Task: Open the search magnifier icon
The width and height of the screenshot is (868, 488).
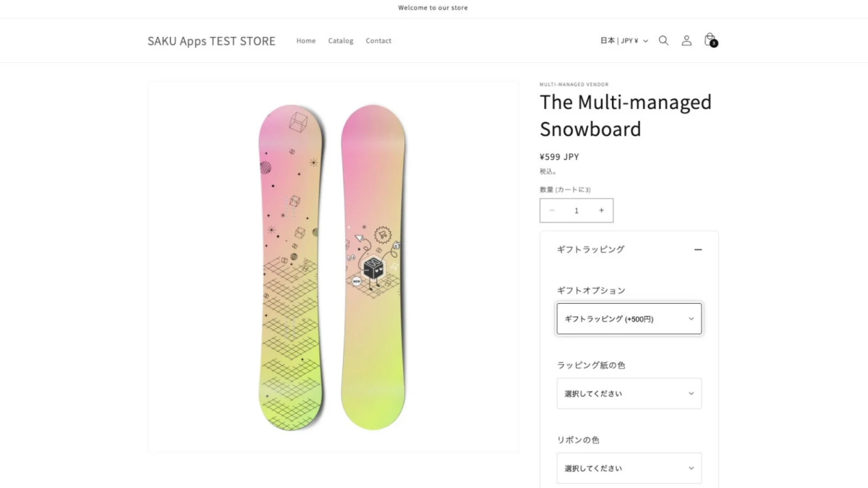Action: (663, 40)
